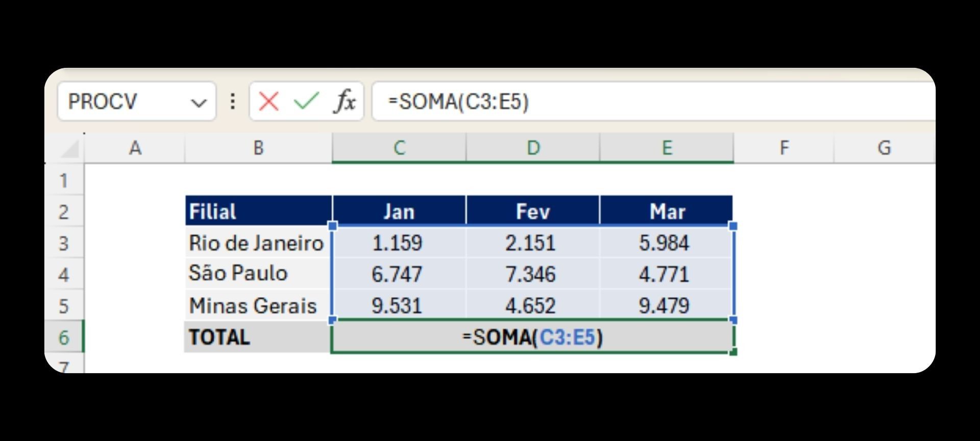Click the Rio de Janeiro cell

click(256, 243)
